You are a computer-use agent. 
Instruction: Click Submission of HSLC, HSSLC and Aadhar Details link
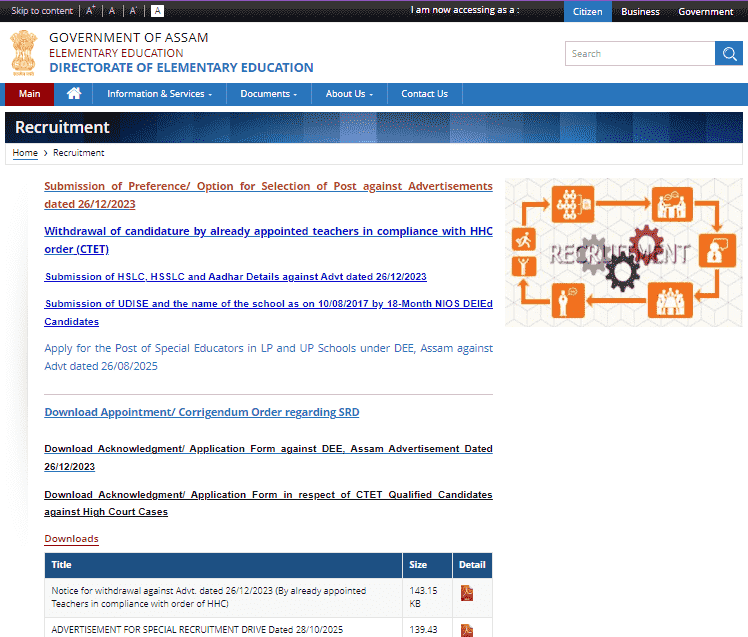tap(235, 277)
